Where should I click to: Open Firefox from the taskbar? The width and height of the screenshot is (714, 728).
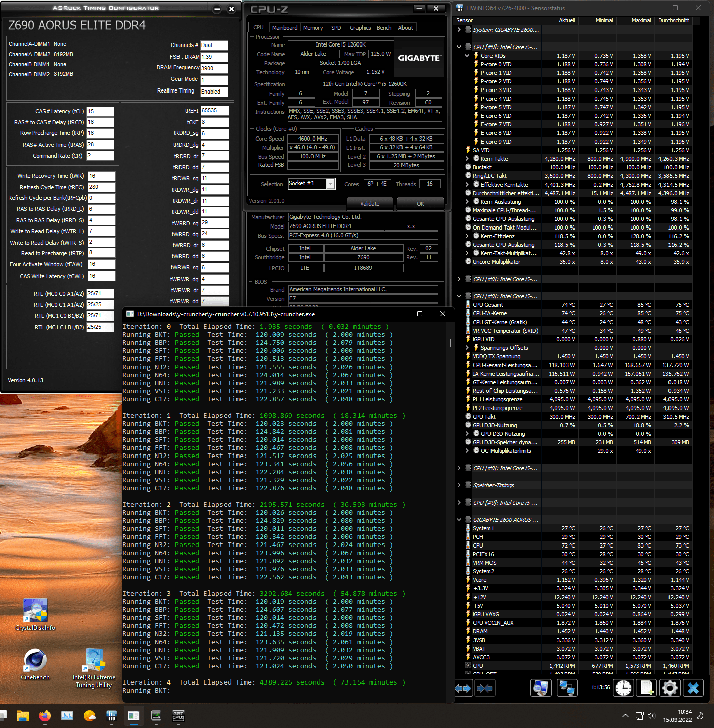pyautogui.click(x=45, y=716)
